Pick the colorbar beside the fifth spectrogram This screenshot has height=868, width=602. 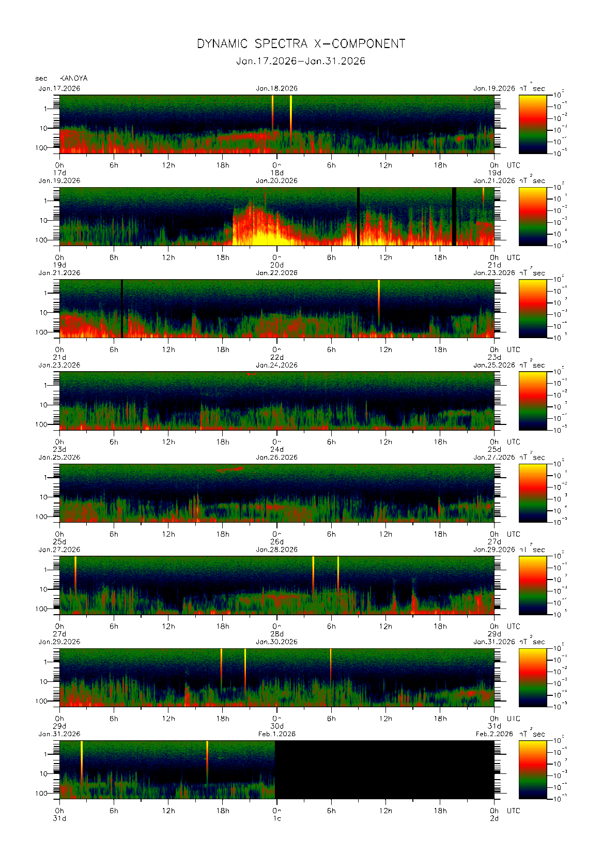click(x=532, y=493)
